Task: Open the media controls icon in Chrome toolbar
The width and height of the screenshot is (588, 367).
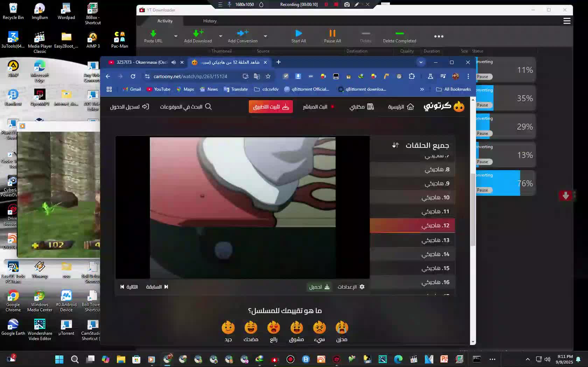Action: click(443, 76)
